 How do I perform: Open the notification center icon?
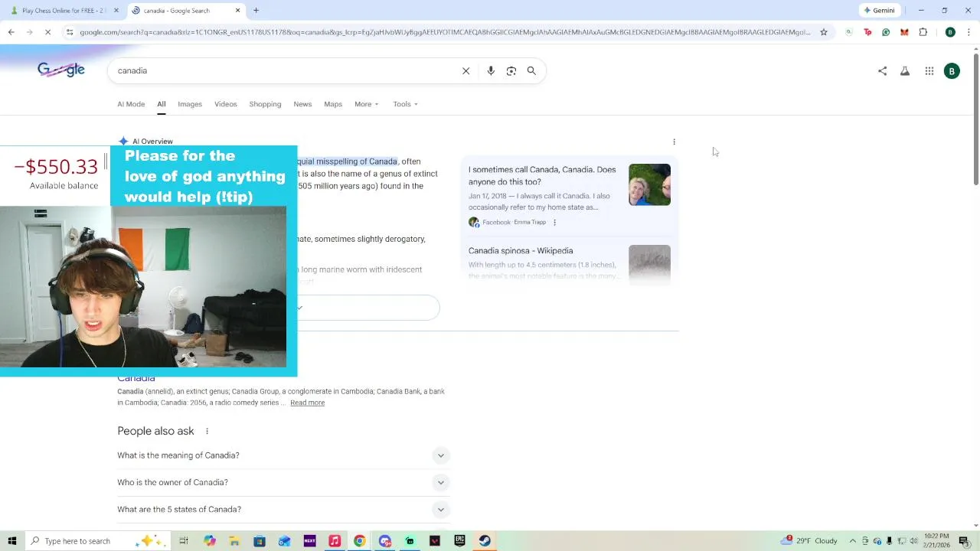(x=964, y=541)
